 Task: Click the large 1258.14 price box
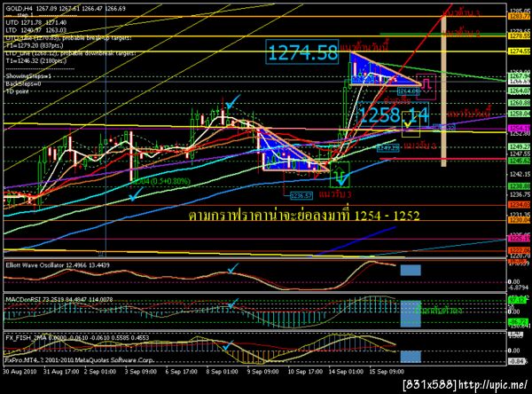(x=394, y=114)
